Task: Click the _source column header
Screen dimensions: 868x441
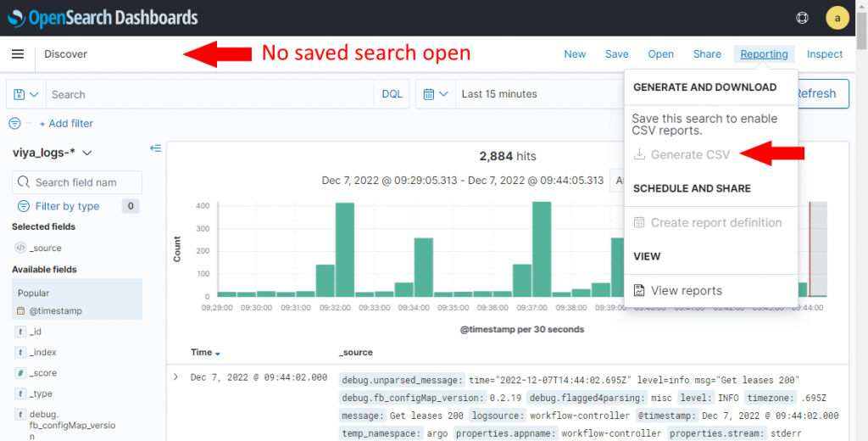Action: (x=356, y=352)
